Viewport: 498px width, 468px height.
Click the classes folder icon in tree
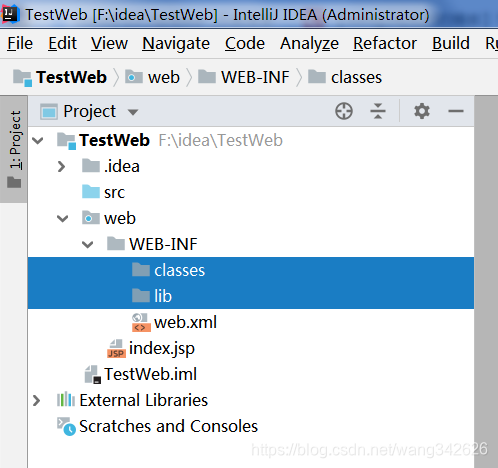pyautogui.click(x=141, y=270)
